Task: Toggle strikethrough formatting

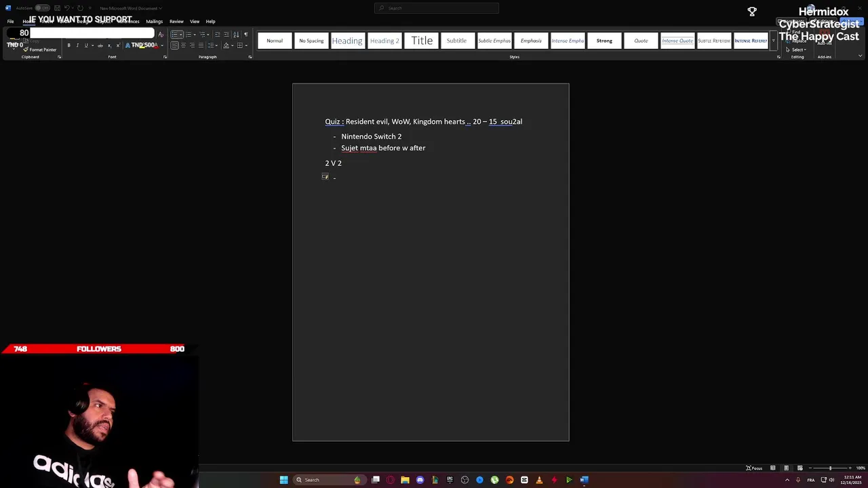Action: coord(100,45)
